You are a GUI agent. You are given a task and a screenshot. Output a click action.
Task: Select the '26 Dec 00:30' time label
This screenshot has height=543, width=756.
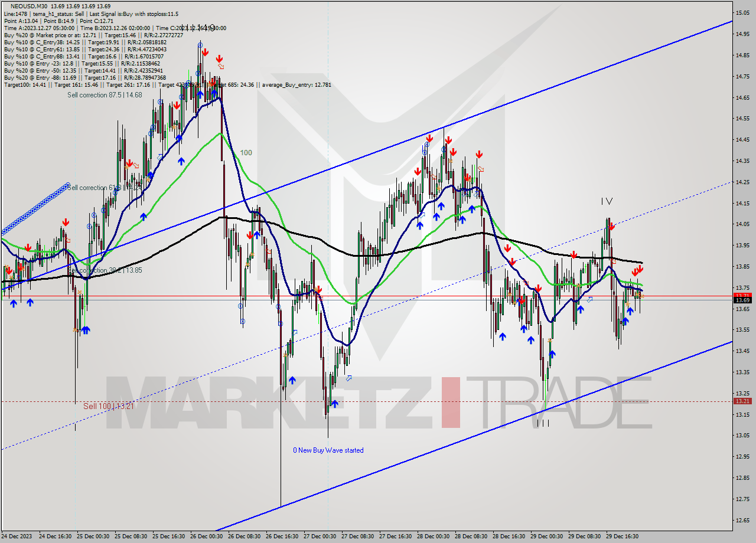click(x=206, y=537)
